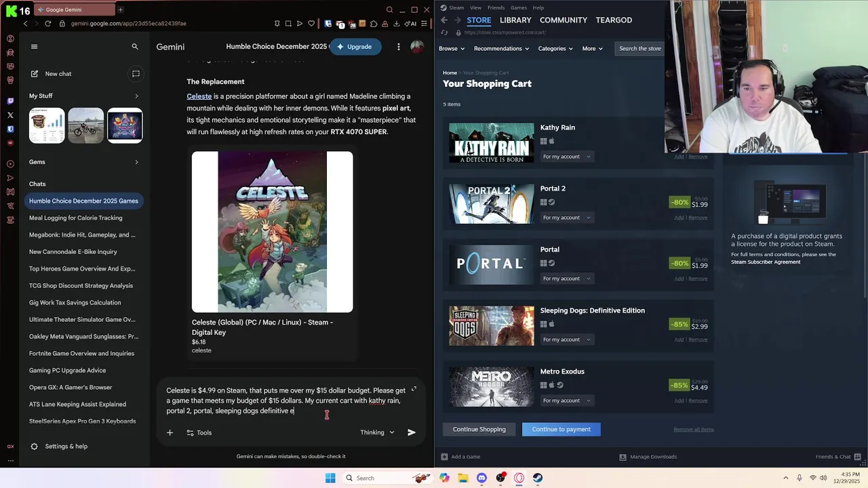868x488 pixels.
Task: Open 'Meal Logging for Calorie Tracking' chat
Action: pyautogui.click(x=76, y=218)
